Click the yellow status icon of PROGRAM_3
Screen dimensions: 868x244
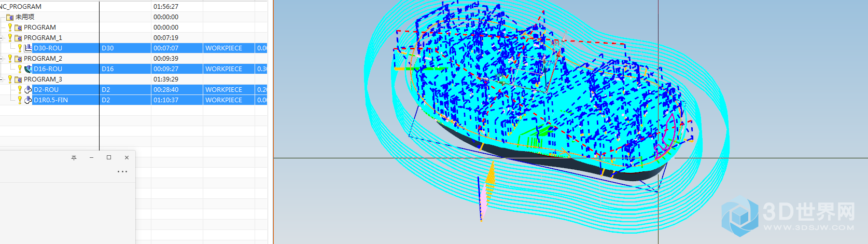10,79
